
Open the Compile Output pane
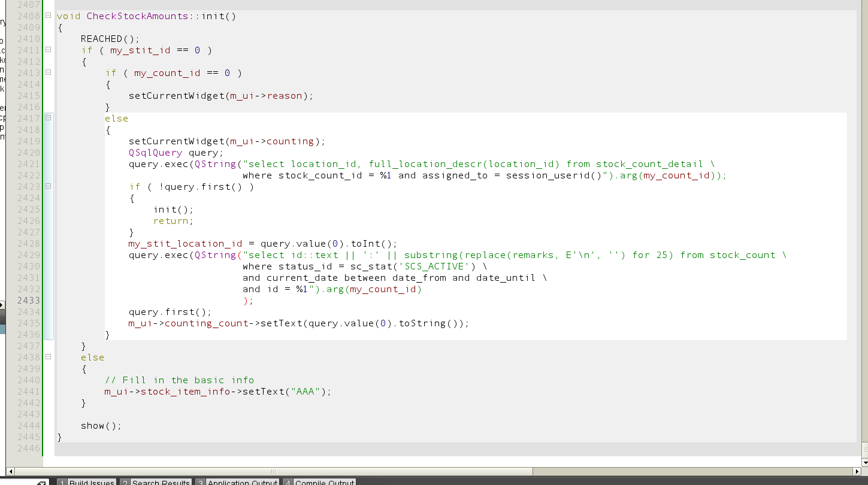click(x=319, y=482)
